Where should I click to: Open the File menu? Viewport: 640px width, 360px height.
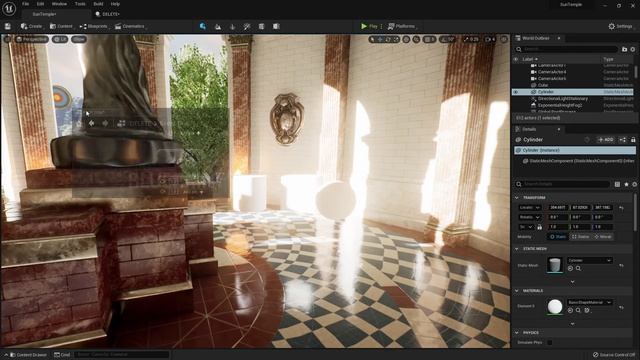point(26,4)
